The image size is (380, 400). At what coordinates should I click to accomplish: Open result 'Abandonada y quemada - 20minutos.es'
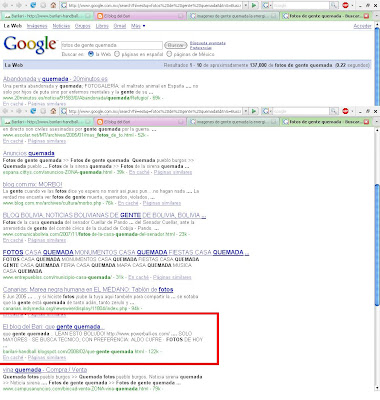point(55,79)
